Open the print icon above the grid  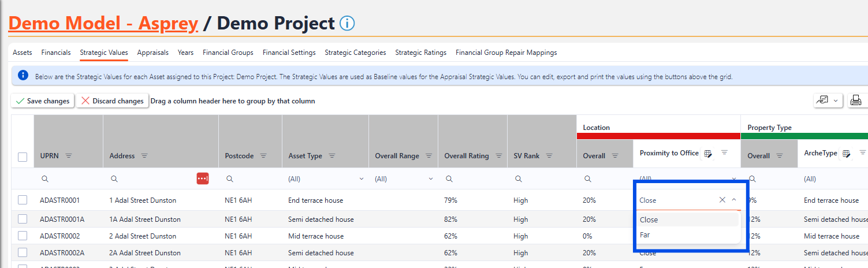point(856,100)
